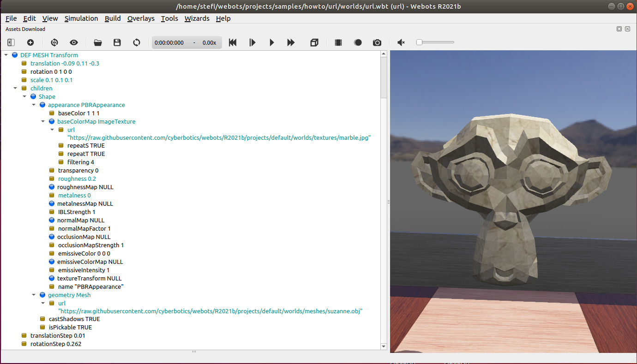Viewport: 637px width, 364px height.
Task: Collapse the Shape node arrow
Action: [24, 96]
